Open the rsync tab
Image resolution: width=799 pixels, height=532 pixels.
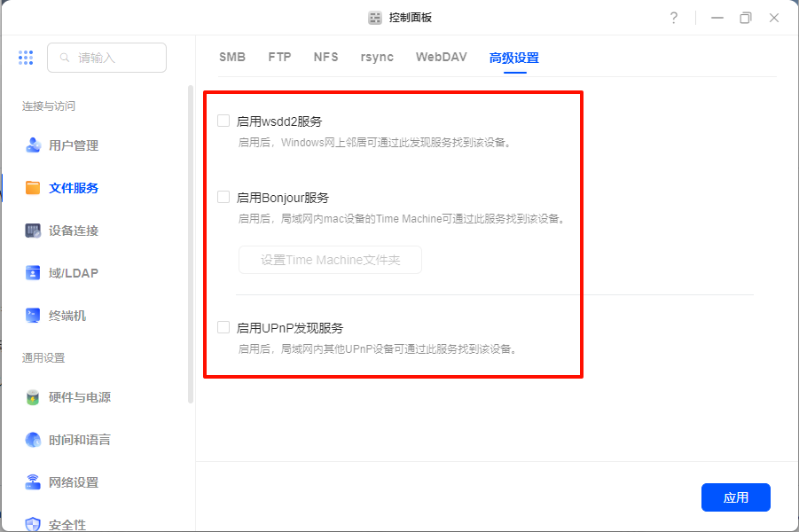377,57
